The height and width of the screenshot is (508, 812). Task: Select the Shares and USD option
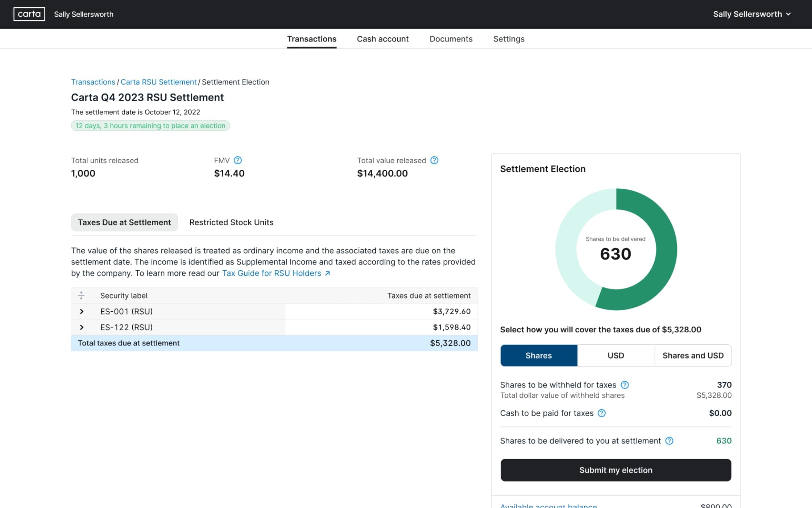tap(693, 355)
